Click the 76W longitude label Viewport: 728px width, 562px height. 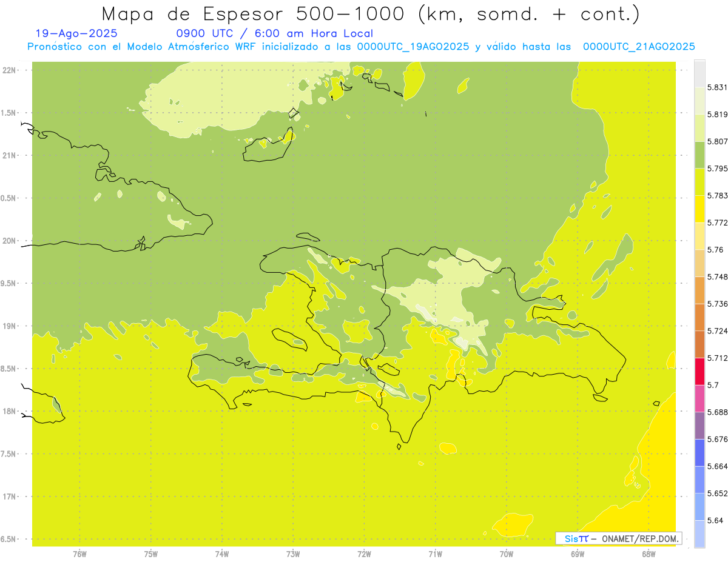click(x=80, y=554)
